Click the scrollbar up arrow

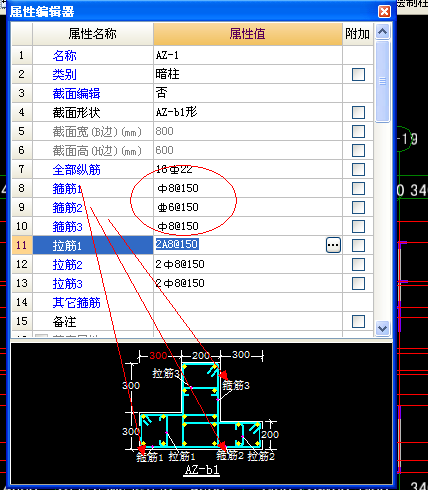coord(382,32)
